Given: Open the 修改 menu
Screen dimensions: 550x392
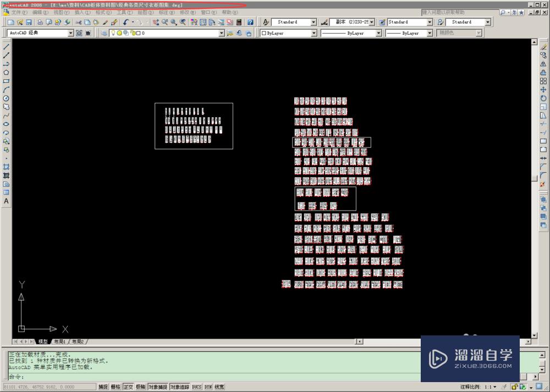Looking at the screenshot, I should (188, 12).
